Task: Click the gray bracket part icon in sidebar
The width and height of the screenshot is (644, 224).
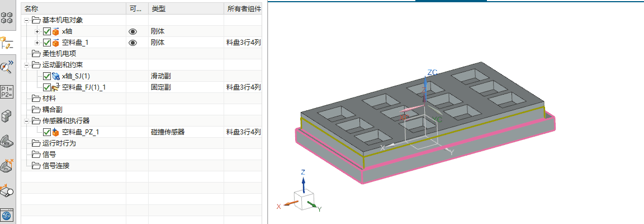Action: coord(7,141)
